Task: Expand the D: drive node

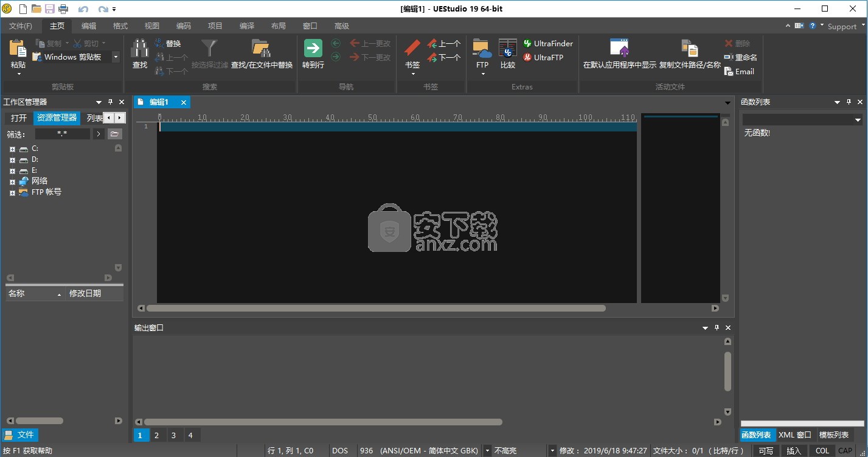Action: 12,159
